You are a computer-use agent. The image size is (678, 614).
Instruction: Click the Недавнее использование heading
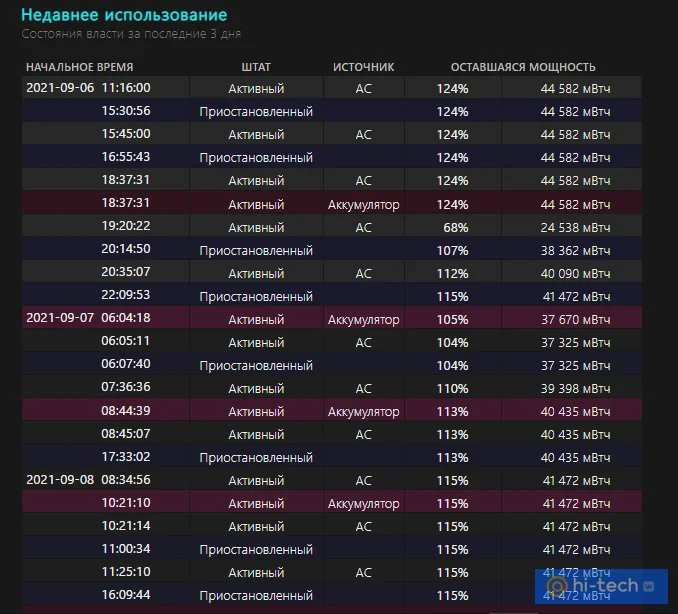(x=124, y=15)
